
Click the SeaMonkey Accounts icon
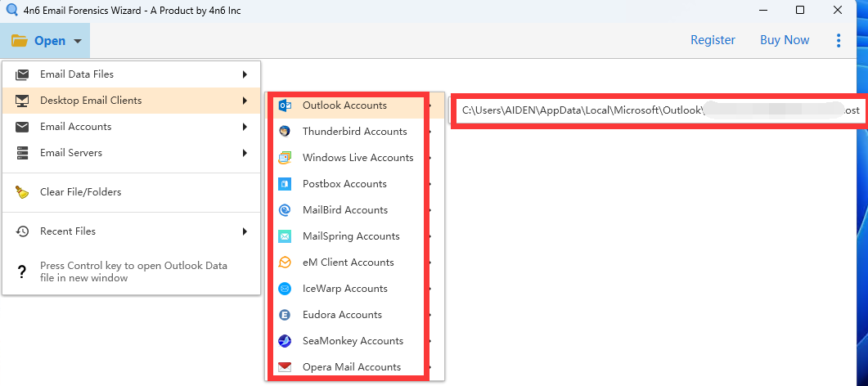(x=285, y=341)
